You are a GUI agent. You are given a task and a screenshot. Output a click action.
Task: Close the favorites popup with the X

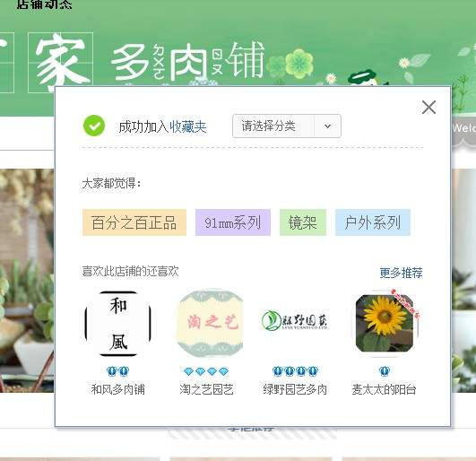point(428,108)
